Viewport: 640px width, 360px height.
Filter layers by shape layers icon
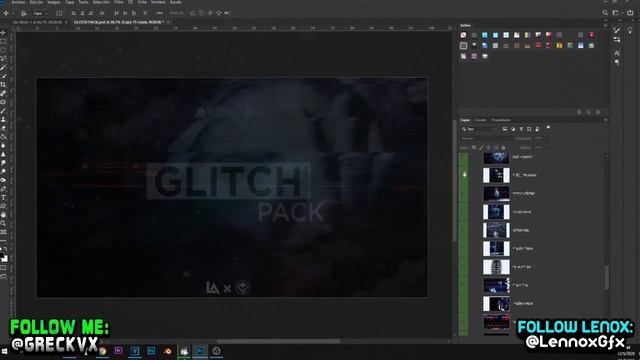tap(529, 129)
